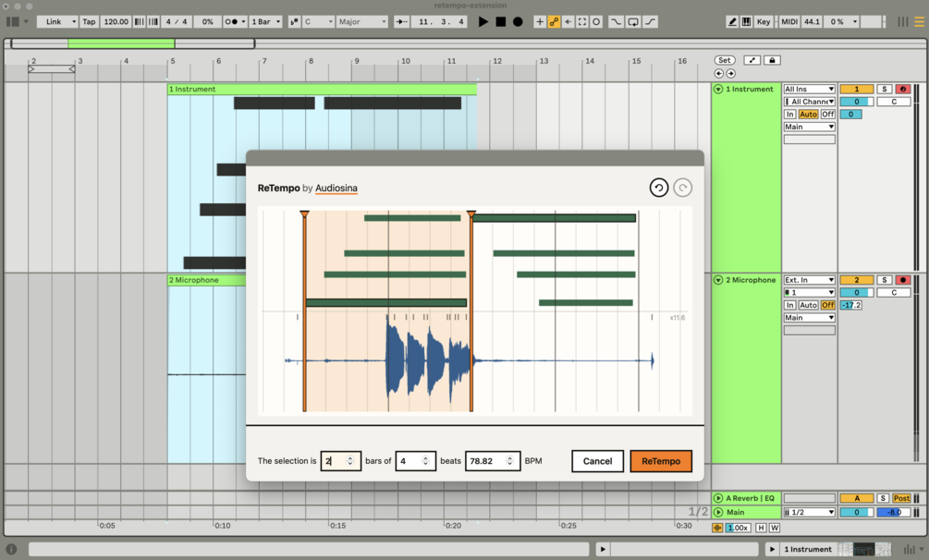
Task: Jump to previous locator arrow
Action: [x=718, y=74]
